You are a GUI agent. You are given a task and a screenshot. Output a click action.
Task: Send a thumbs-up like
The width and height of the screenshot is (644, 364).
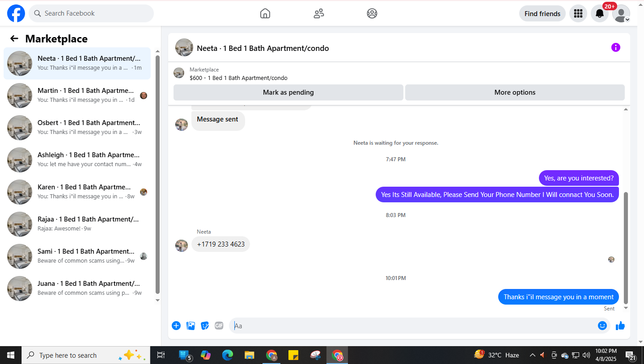(620, 326)
